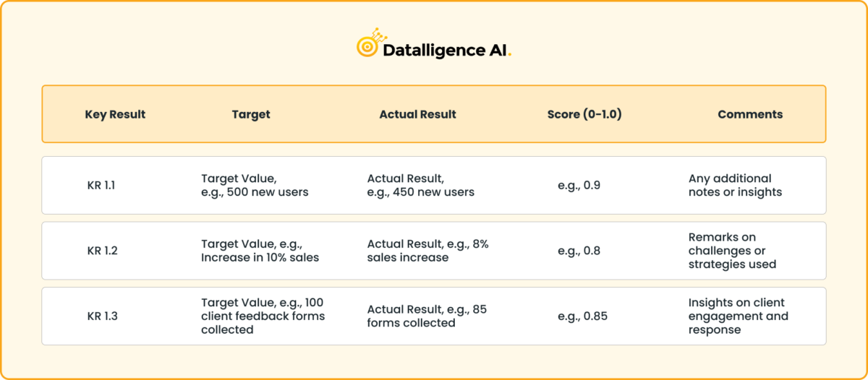Click the Increase in 10% sales target cell
The height and width of the screenshot is (380, 868).
(x=260, y=251)
